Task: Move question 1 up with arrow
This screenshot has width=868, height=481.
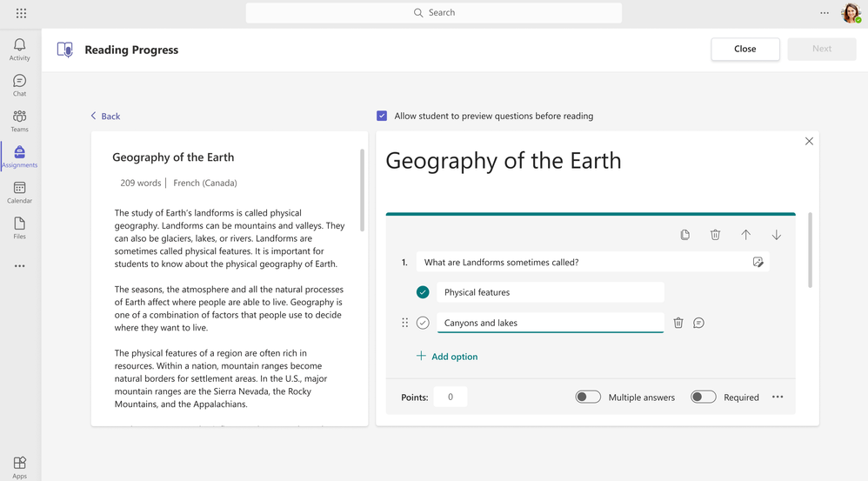Action: [745, 235]
